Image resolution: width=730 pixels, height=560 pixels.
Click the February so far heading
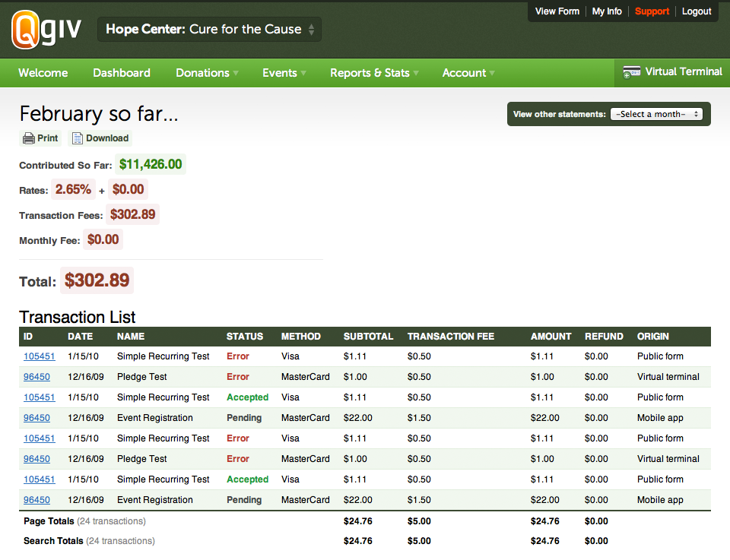[99, 113]
